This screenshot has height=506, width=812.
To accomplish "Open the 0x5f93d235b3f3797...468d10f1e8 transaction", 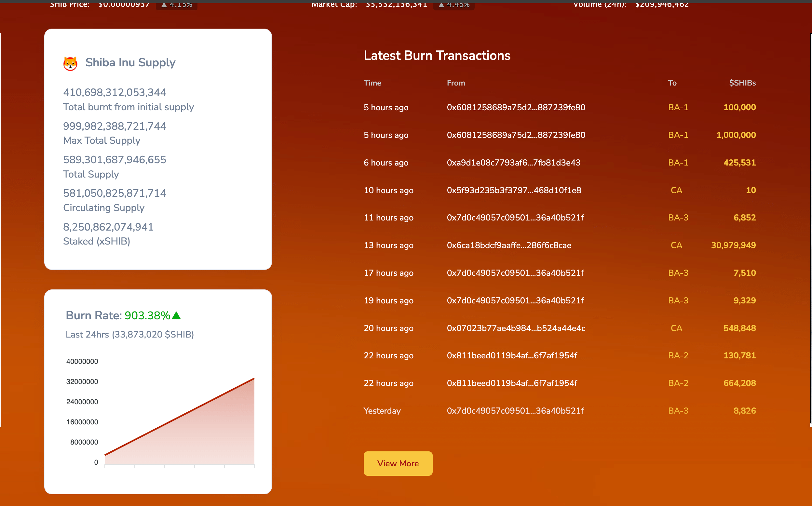I will coord(514,190).
